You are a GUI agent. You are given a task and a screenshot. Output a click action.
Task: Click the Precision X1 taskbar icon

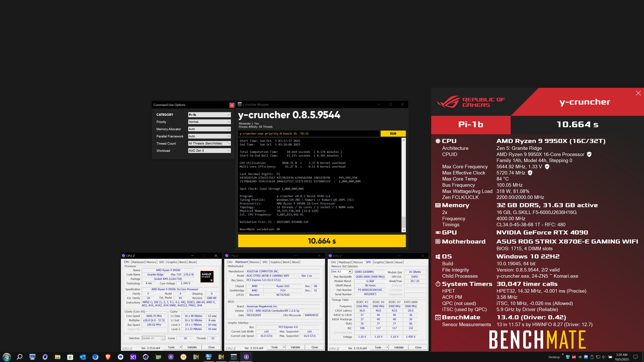pos(133,357)
